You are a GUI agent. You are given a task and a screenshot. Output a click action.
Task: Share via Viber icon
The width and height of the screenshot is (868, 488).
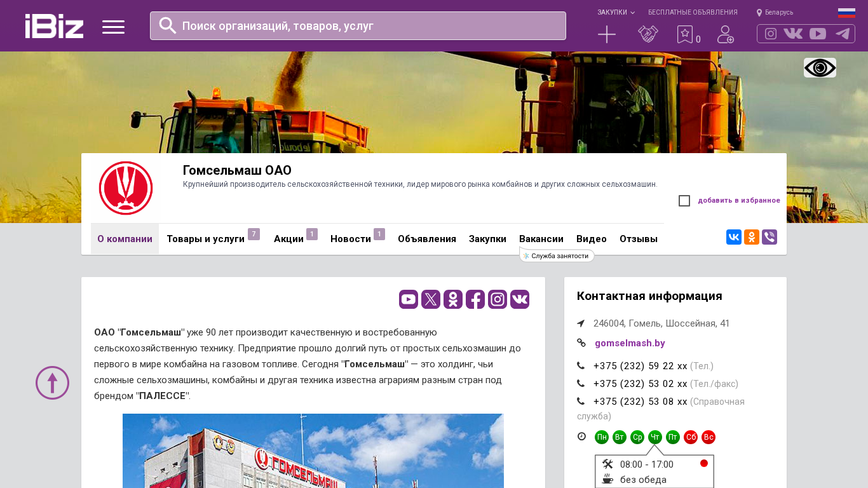click(770, 237)
